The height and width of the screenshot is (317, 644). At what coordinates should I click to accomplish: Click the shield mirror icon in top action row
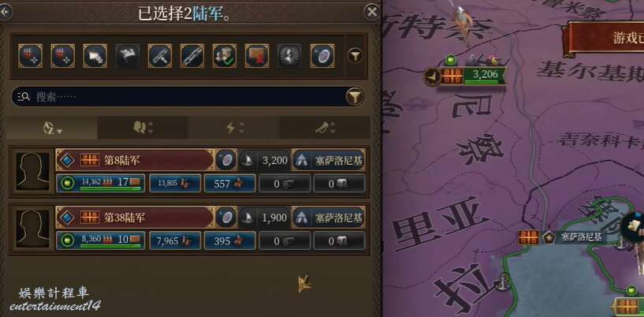(322, 56)
